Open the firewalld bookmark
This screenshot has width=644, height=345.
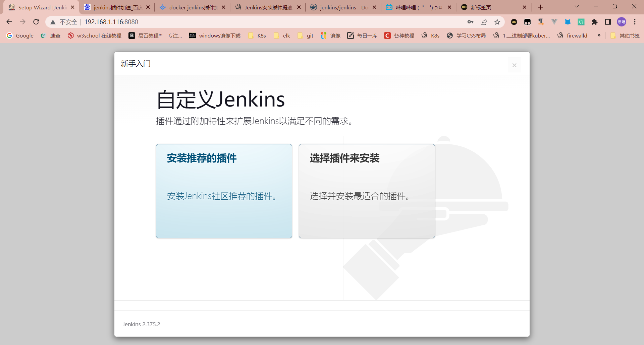coord(572,36)
